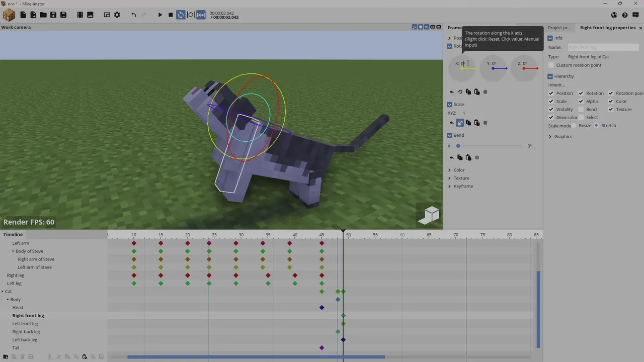The image size is (644, 362).
Task: Click the Bend X slider handle
Action: click(x=458, y=146)
